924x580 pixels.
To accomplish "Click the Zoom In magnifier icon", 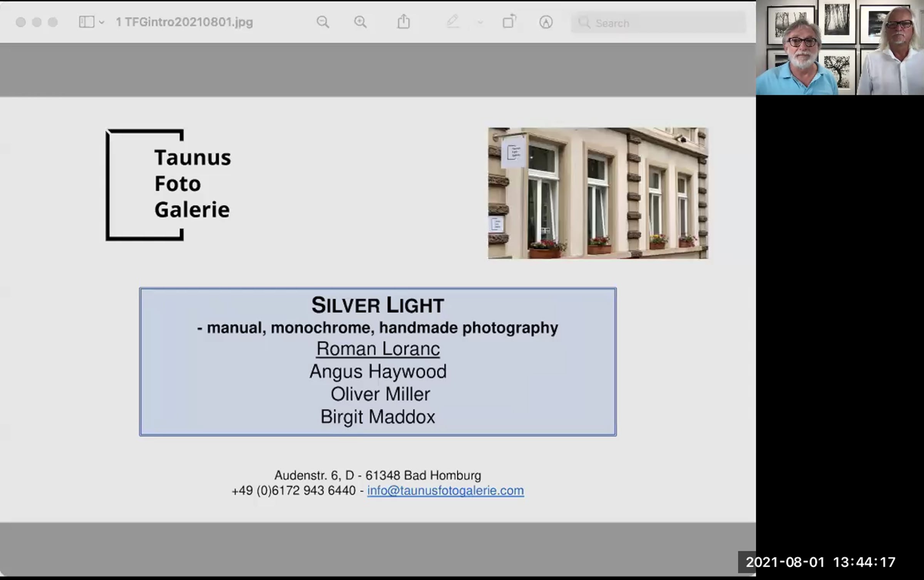I will [360, 22].
